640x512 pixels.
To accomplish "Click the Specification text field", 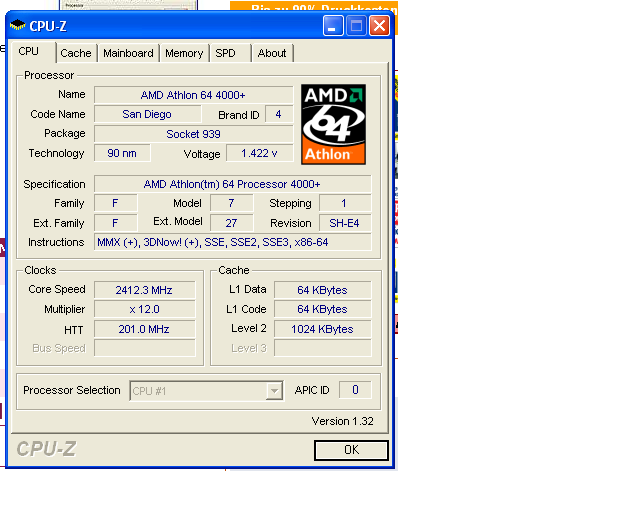I will (232, 184).
